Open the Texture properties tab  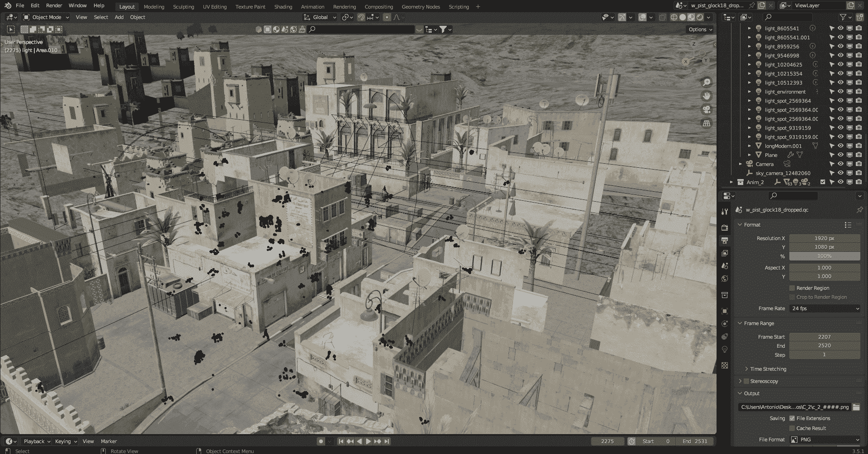pos(725,365)
